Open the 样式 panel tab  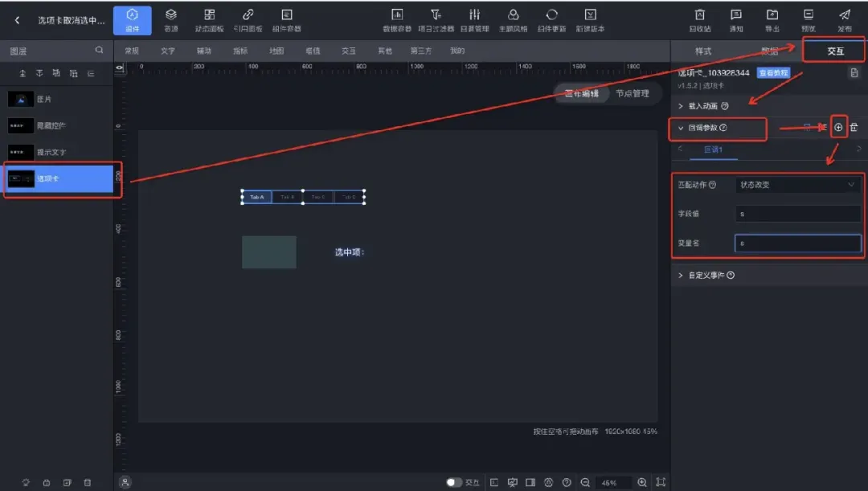coord(703,51)
